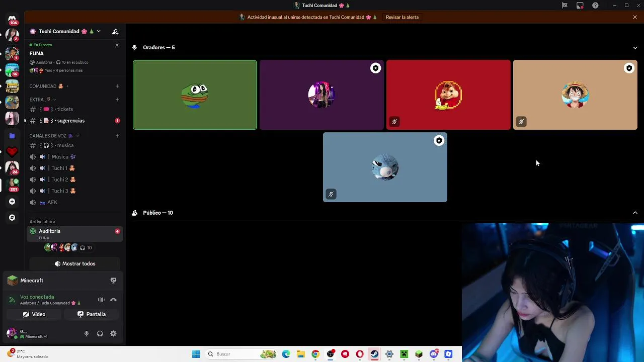Join the Tuchi 3 voice channel
644x362 pixels.
74,191
